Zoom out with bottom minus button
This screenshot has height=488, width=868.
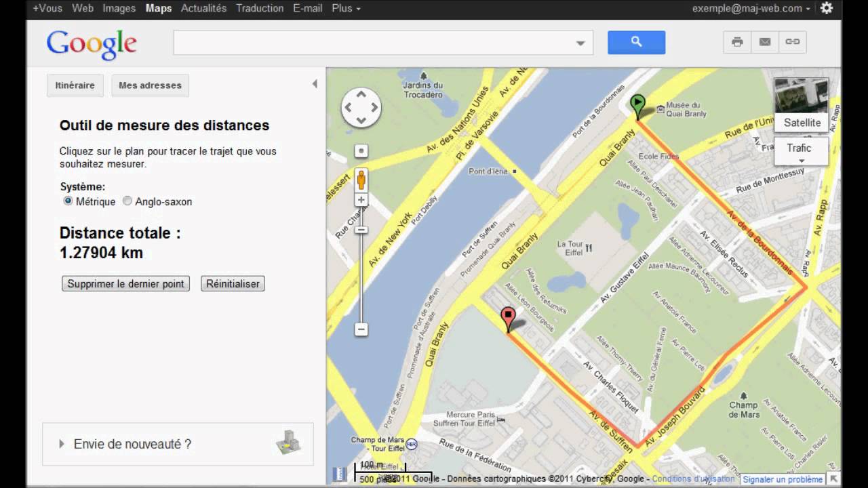point(361,329)
